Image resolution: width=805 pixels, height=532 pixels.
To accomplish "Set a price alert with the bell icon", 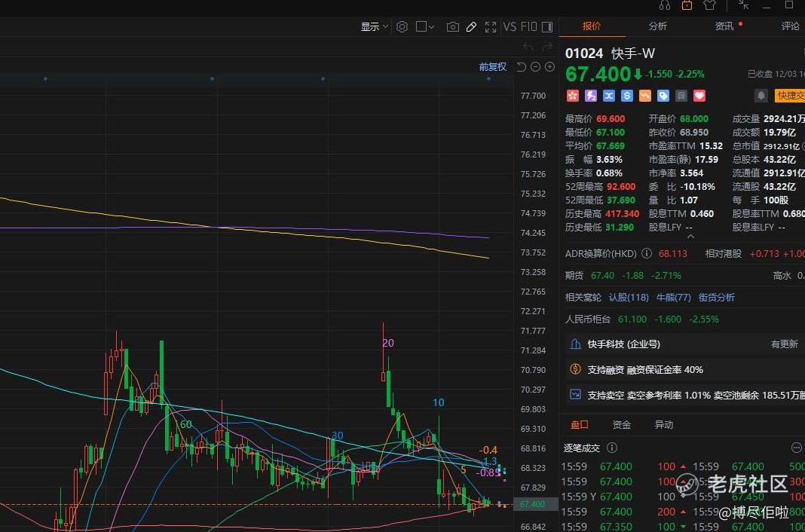I will coord(761,96).
